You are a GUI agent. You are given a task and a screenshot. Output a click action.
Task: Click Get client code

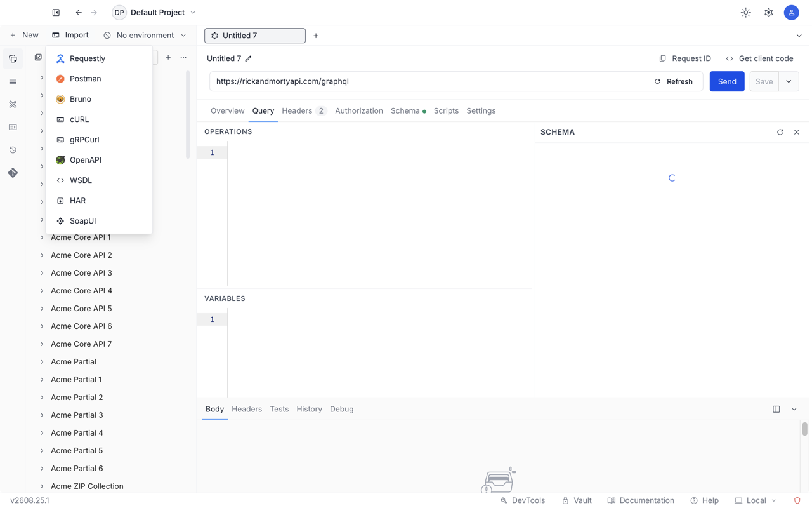[759, 58]
